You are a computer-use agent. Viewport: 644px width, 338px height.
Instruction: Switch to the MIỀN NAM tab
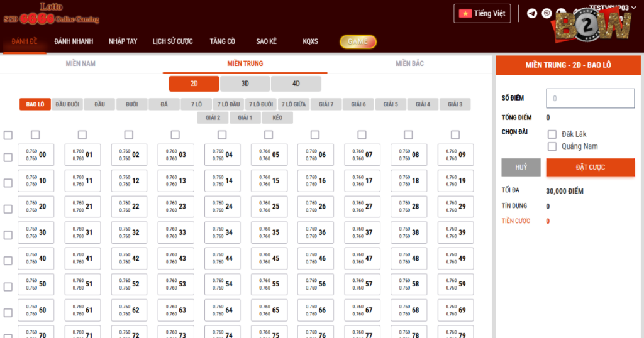[x=80, y=63]
